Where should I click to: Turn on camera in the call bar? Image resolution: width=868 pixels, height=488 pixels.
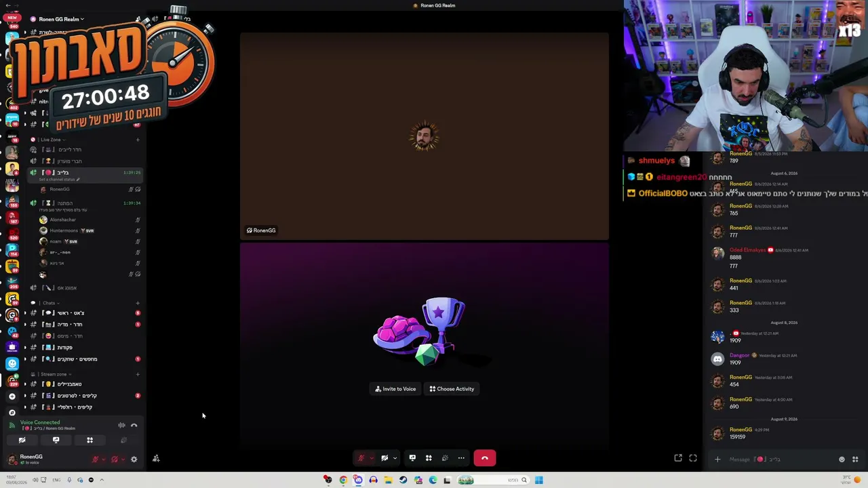click(x=384, y=458)
